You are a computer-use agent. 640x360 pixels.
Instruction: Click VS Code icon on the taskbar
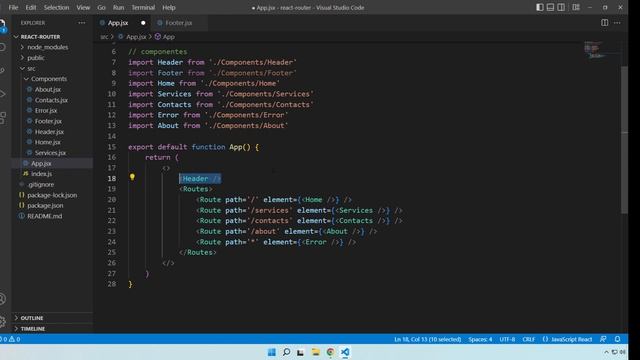(x=345, y=352)
